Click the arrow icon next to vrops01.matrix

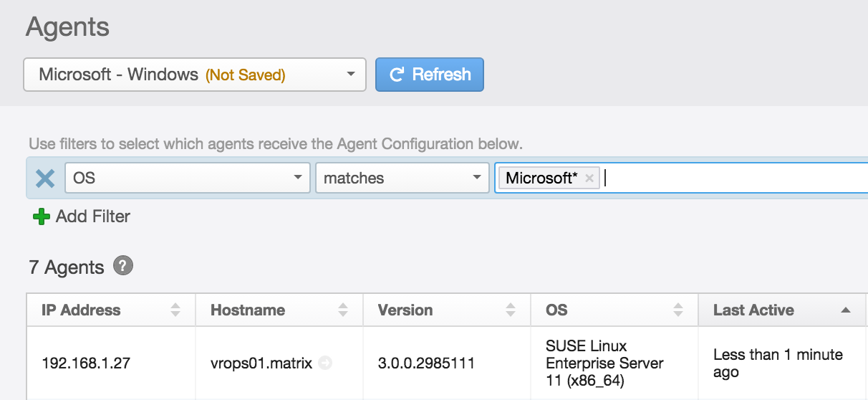(x=325, y=363)
